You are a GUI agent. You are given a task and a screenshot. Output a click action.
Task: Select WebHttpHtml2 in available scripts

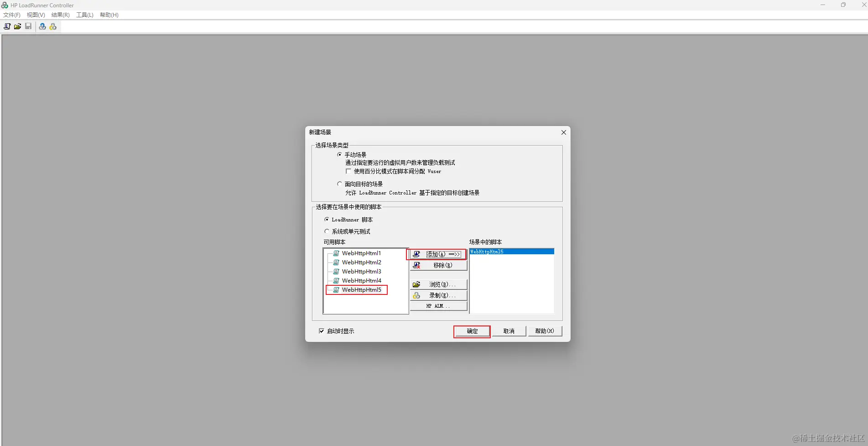pyautogui.click(x=361, y=262)
